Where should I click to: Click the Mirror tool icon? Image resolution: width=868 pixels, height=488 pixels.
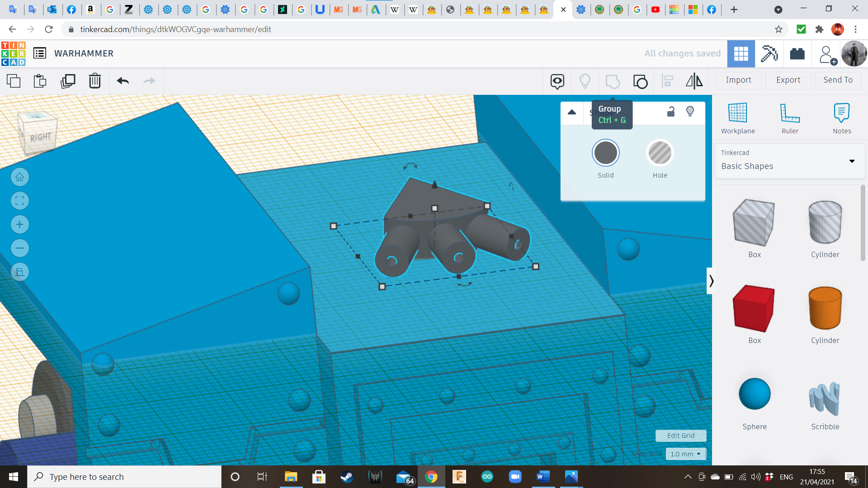pyautogui.click(x=694, y=81)
